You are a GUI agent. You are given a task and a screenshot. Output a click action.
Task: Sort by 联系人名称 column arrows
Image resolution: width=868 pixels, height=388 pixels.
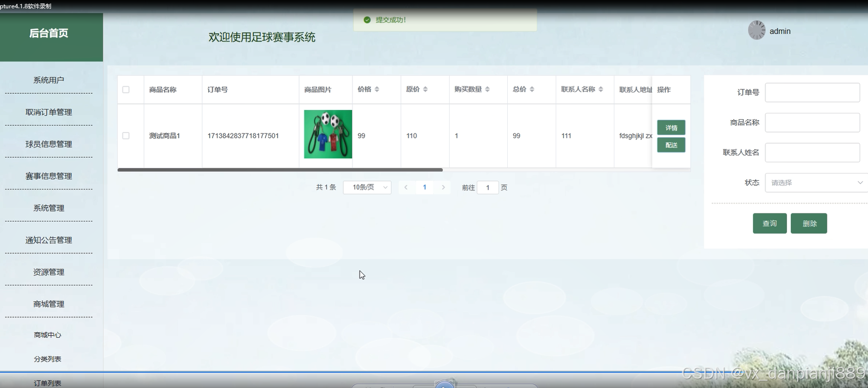pyautogui.click(x=601, y=89)
